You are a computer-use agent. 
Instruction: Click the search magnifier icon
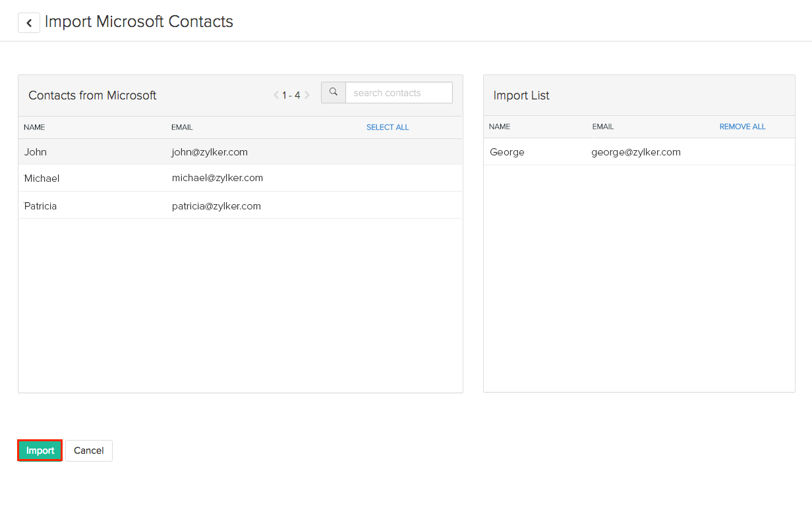pos(333,92)
